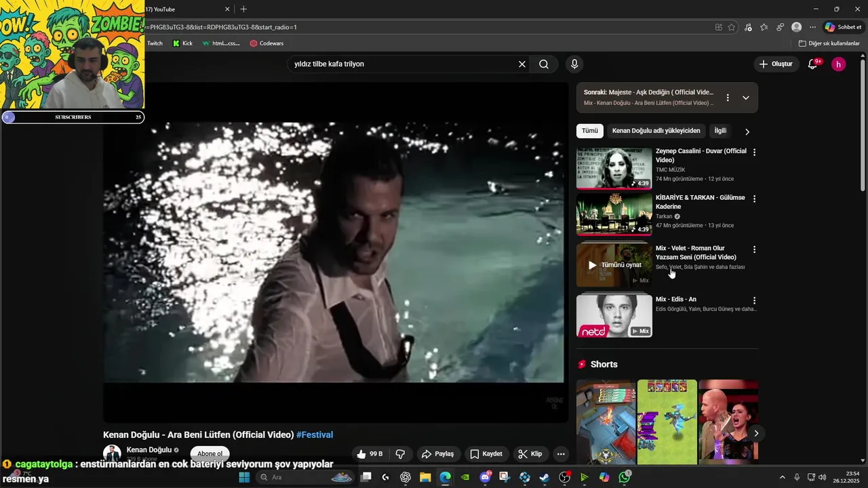The width and height of the screenshot is (868, 488).
Task: Open WhatsApp from the taskbar
Action: coord(624,477)
